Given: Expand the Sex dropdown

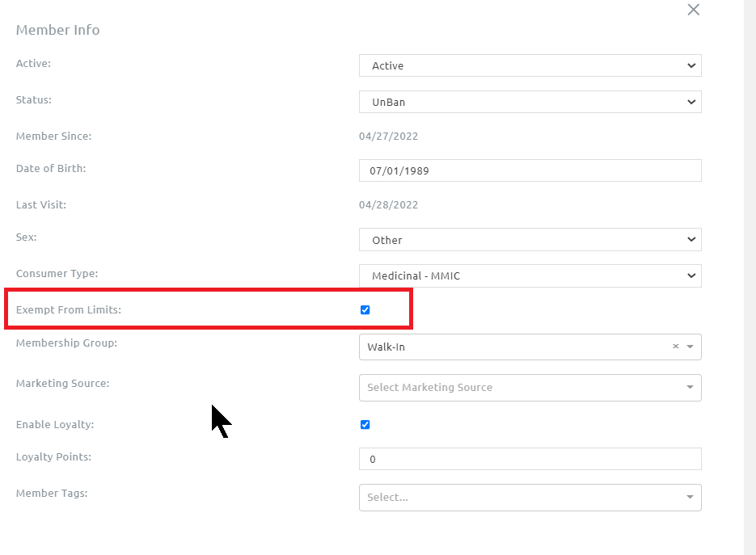Looking at the screenshot, I should point(530,240).
